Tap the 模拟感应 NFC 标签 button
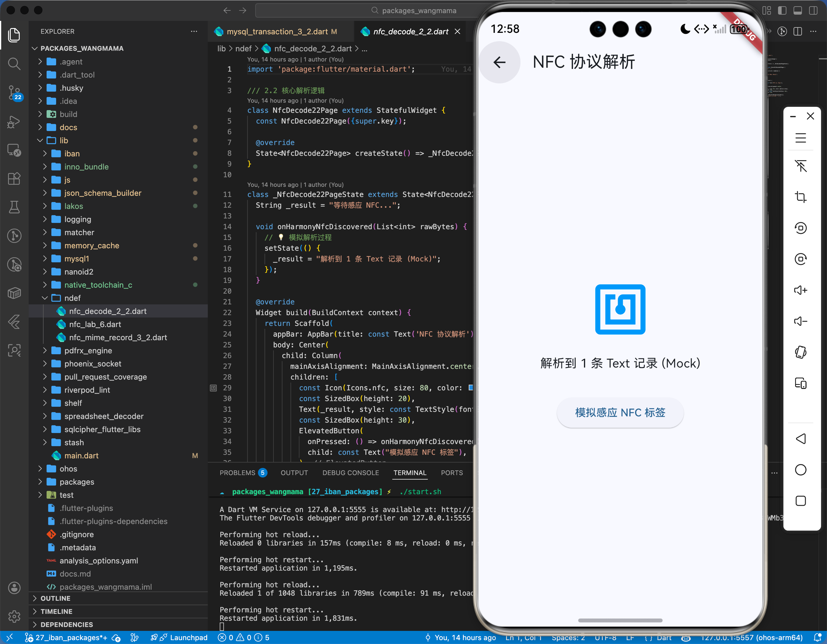 (620, 412)
